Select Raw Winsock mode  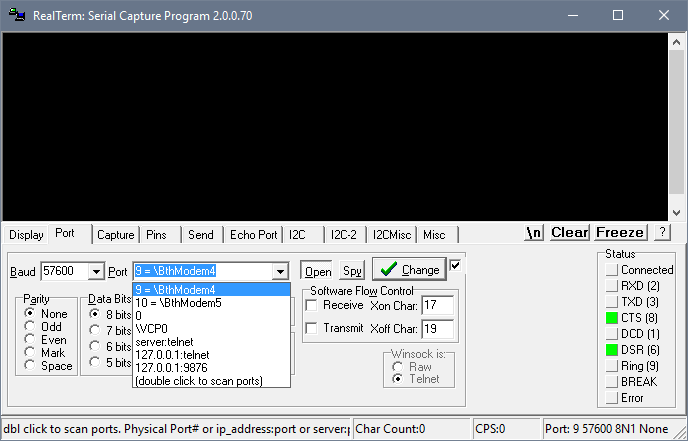tap(398, 366)
